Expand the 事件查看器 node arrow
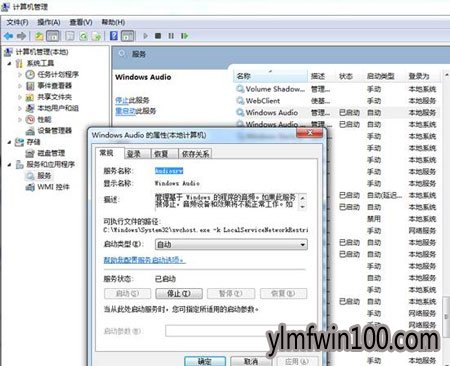 (x=20, y=86)
